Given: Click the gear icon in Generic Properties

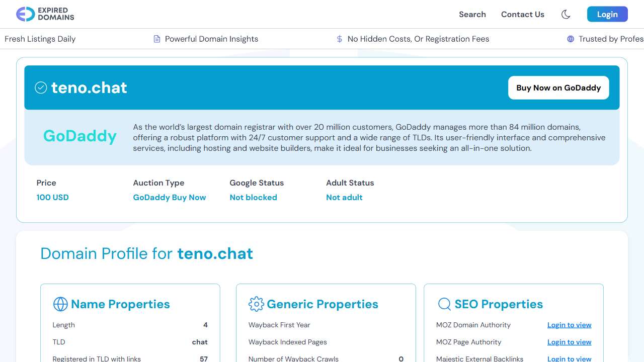Looking at the screenshot, I should point(256,304).
